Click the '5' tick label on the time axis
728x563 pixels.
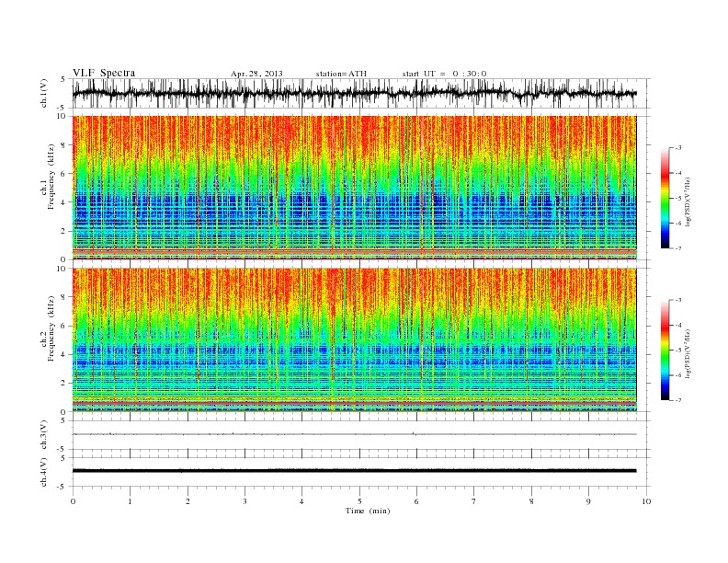[x=359, y=501]
